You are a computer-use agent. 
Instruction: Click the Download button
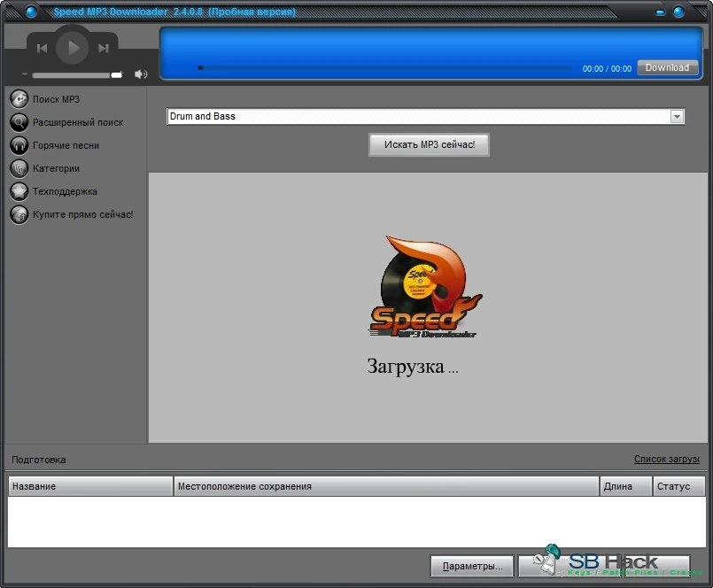[x=667, y=67]
